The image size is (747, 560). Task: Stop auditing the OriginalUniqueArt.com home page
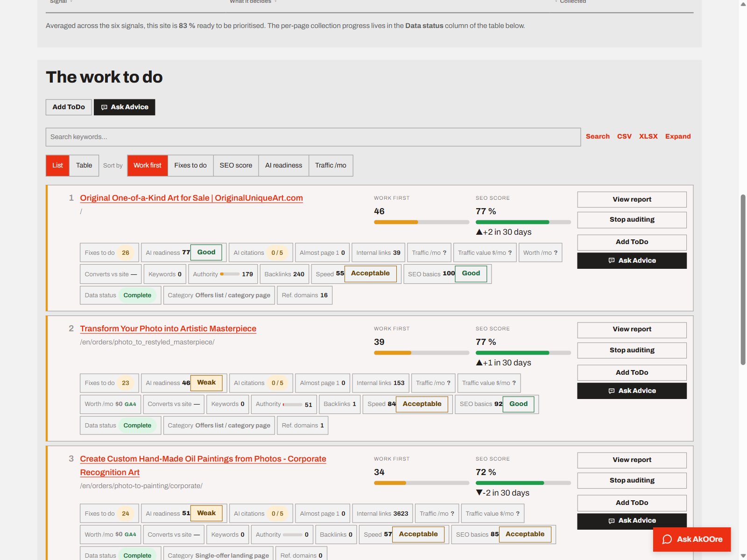click(632, 219)
